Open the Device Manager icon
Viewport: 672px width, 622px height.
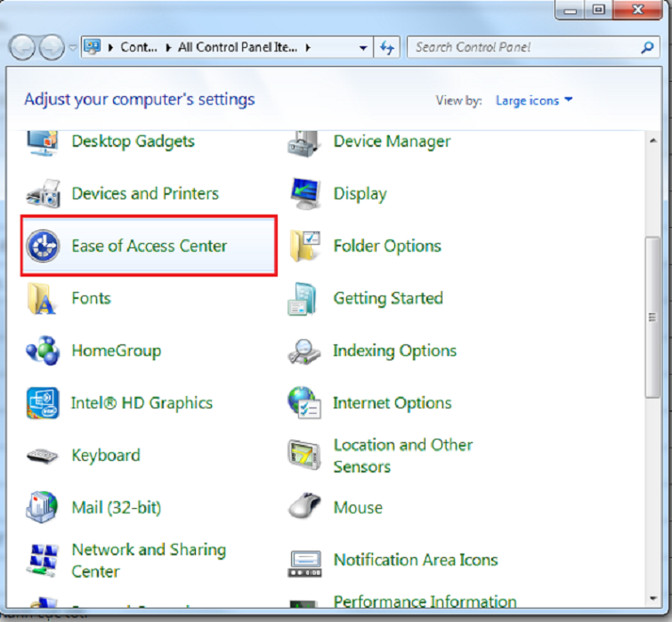pyautogui.click(x=304, y=141)
